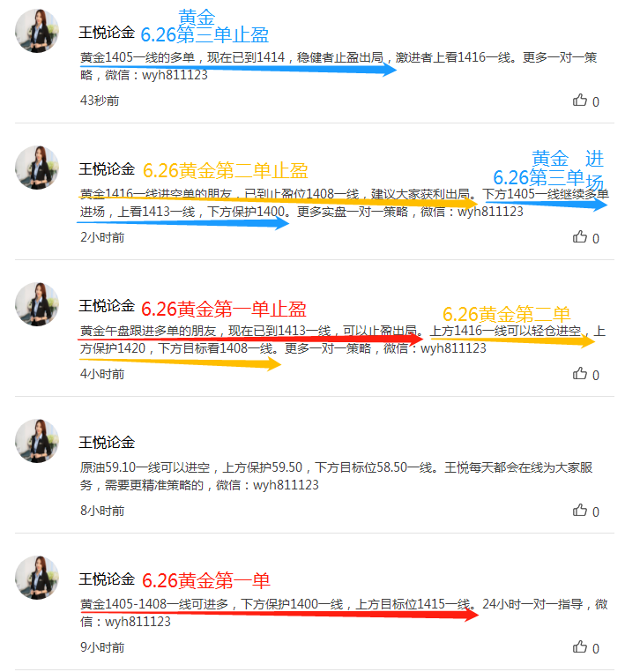Open the post text starting 原油59.10一线可以进空
This screenshot has width=625, height=672.
coord(336,476)
